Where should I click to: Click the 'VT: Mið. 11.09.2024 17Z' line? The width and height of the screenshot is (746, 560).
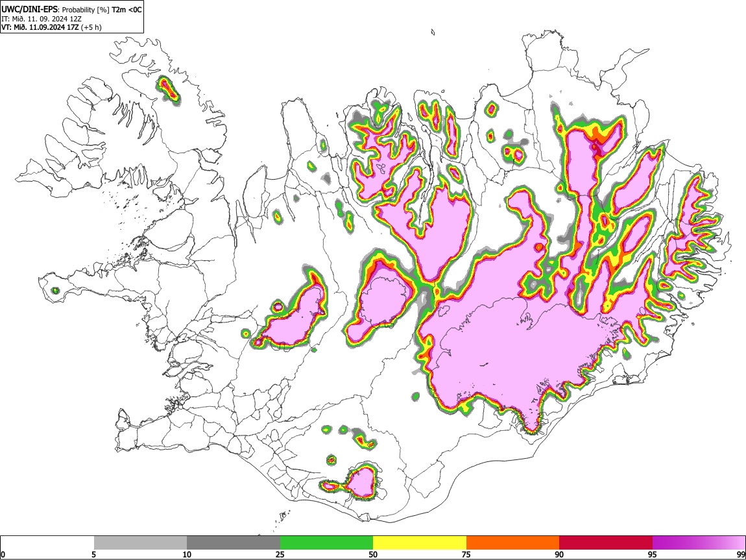pyautogui.click(x=51, y=27)
